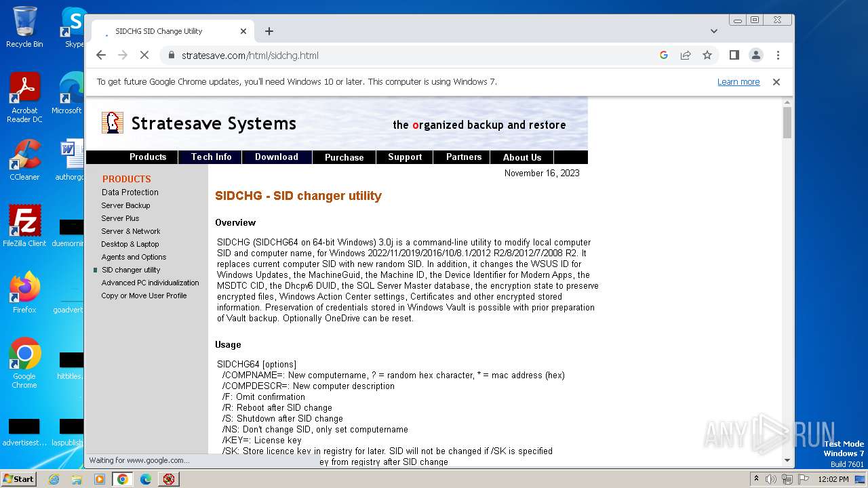Stop loading the page
Image resolution: width=868 pixels, height=488 pixels.
[144, 55]
